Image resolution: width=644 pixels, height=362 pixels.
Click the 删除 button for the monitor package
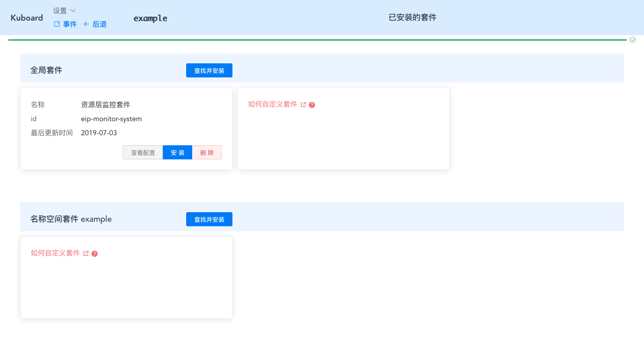tap(207, 152)
